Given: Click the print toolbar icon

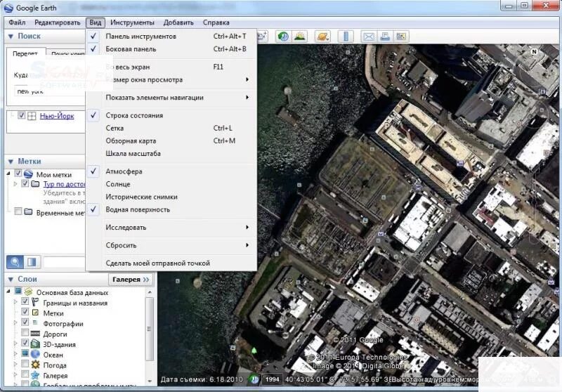Looking at the screenshot, I should pyautogui.click(x=385, y=37).
